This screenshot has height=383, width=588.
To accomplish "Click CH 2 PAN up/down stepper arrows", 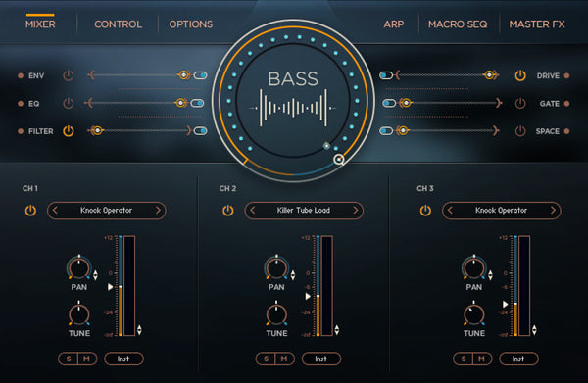I will click(293, 275).
